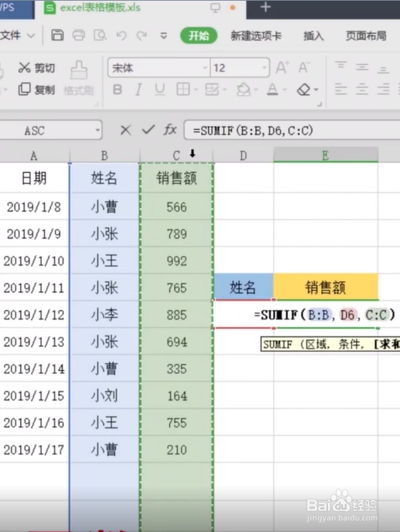Switch to the 开始 ribbon tab
The width and height of the screenshot is (400, 532).
pyautogui.click(x=199, y=36)
